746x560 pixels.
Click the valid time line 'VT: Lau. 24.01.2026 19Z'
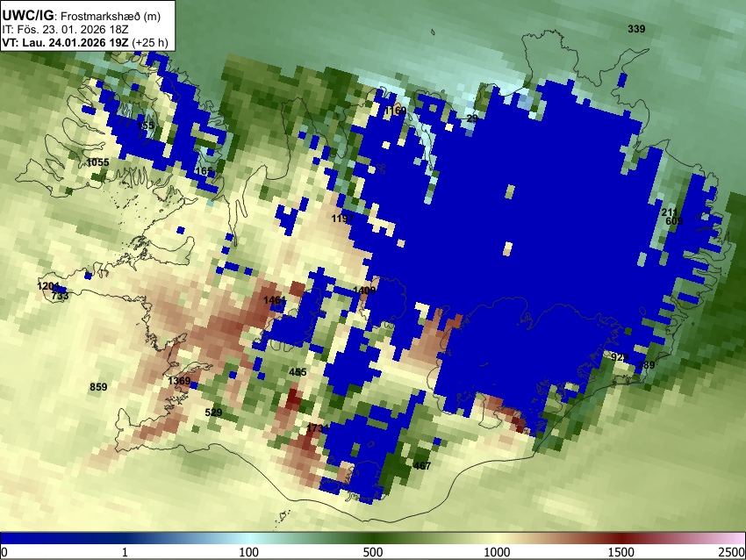click(x=65, y=42)
